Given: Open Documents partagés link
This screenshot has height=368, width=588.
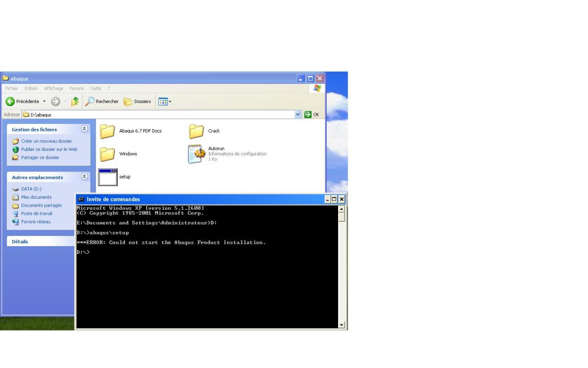Looking at the screenshot, I should pos(41,206).
